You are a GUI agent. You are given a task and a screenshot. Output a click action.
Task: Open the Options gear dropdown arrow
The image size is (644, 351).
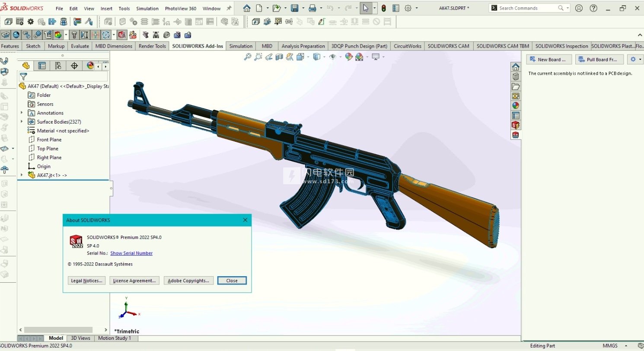tap(417, 8)
